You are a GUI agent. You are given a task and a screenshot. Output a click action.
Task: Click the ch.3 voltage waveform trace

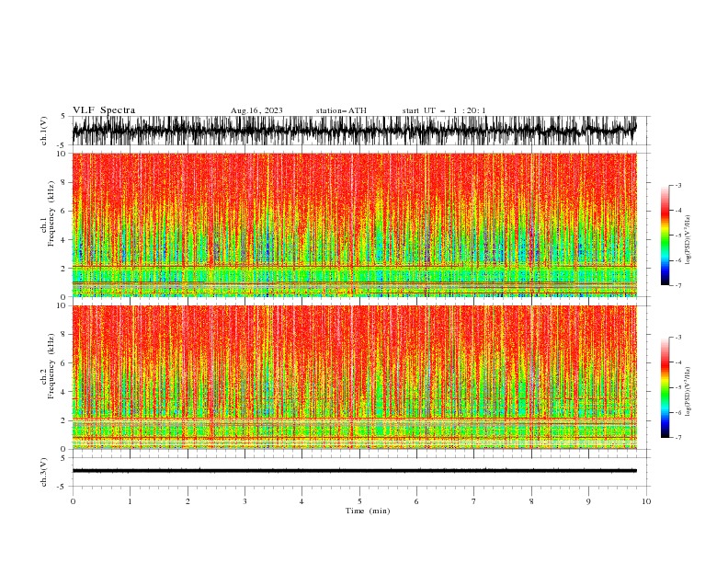point(354,471)
